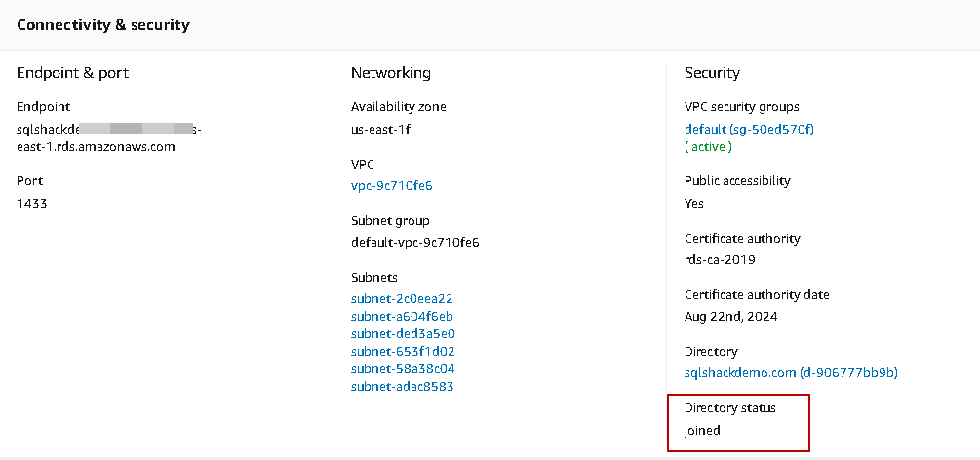Image resolution: width=980 pixels, height=460 pixels.
Task: Click the certificate date Aug 22nd, 2024
Action: [730, 317]
